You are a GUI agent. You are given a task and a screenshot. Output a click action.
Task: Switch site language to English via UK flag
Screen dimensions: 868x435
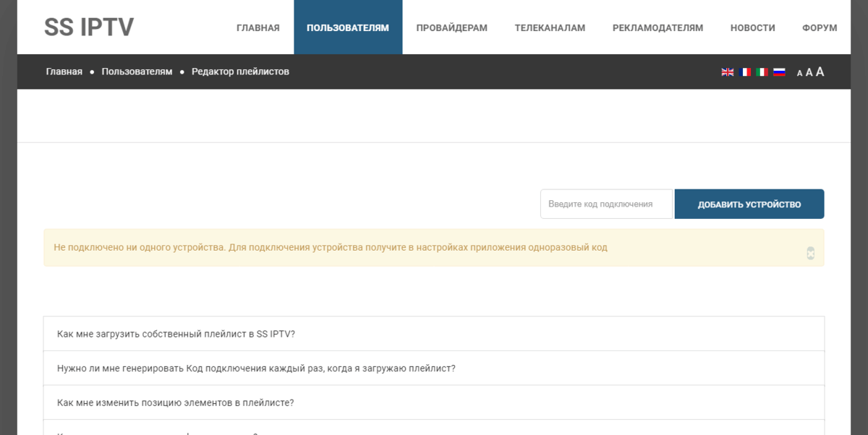click(x=727, y=72)
